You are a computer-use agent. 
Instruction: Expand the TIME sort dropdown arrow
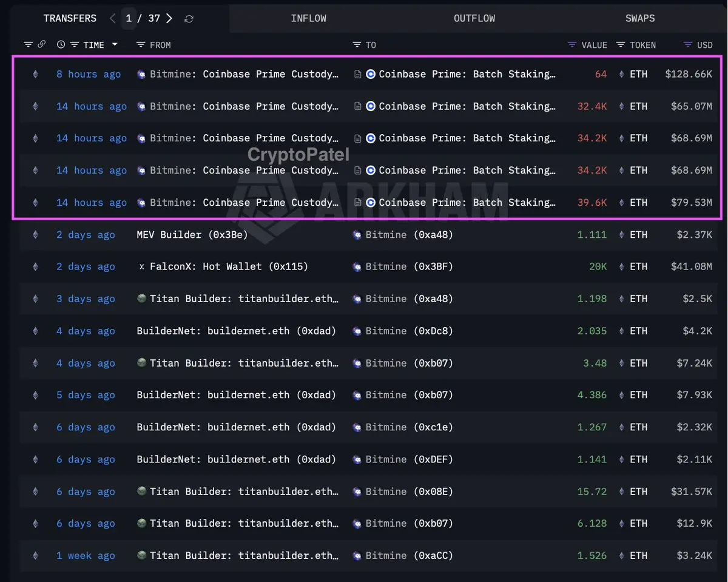coord(115,45)
